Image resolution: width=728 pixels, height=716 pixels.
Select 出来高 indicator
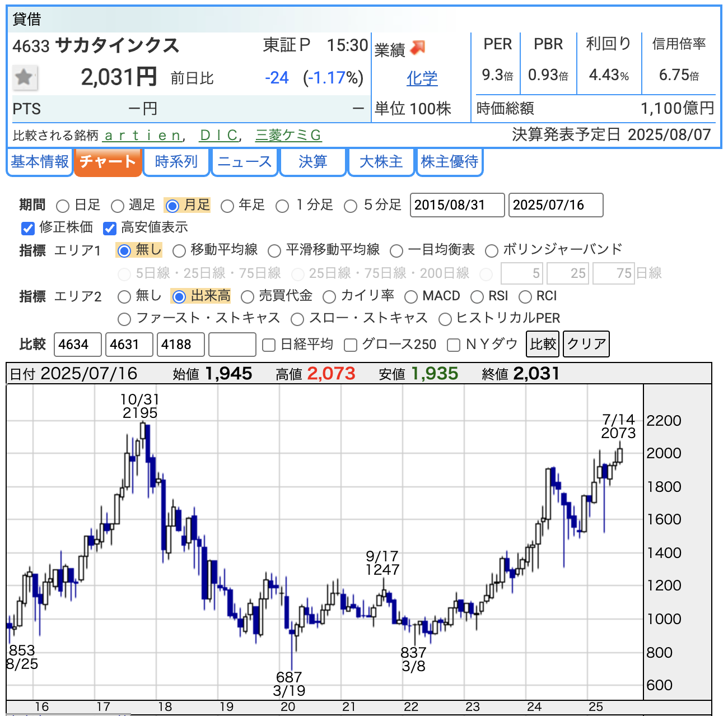pos(179,297)
